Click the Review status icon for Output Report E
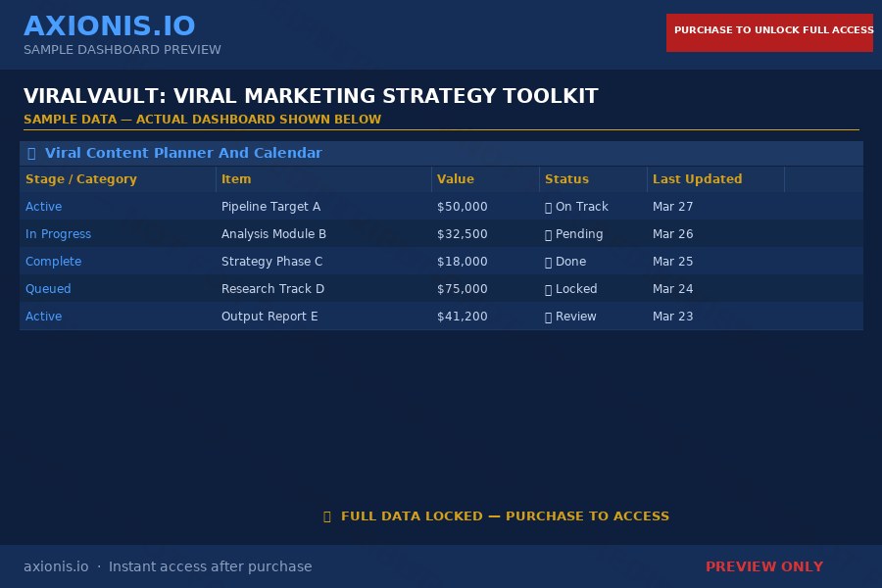The height and width of the screenshot is (588, 882). point(549,317)
